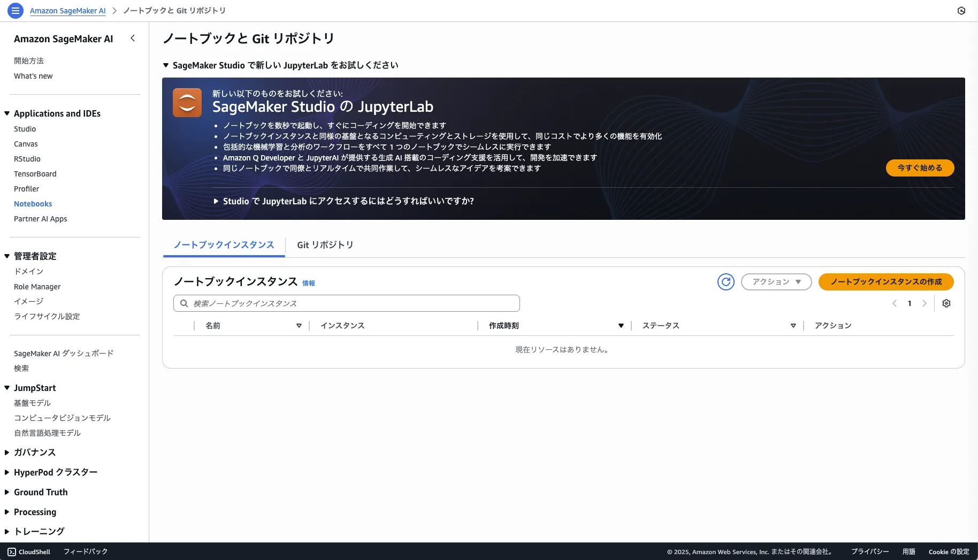Click 今すぐ始める button
The image size is (978, 560).
tap(920, 168)
